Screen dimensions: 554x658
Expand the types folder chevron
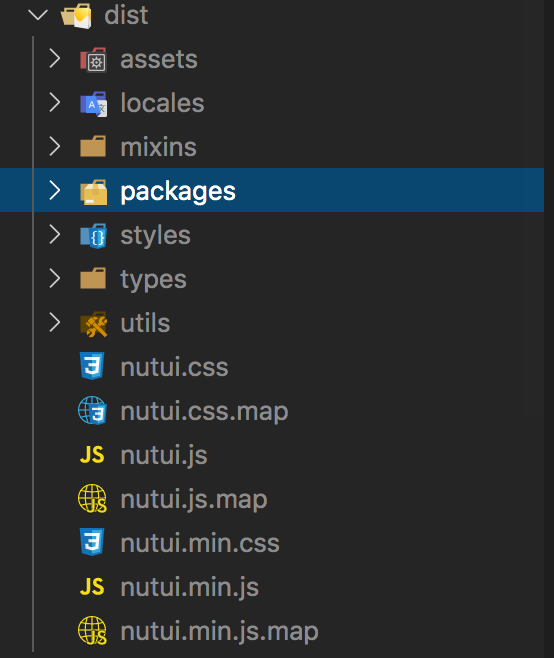(x=55, y=279)
